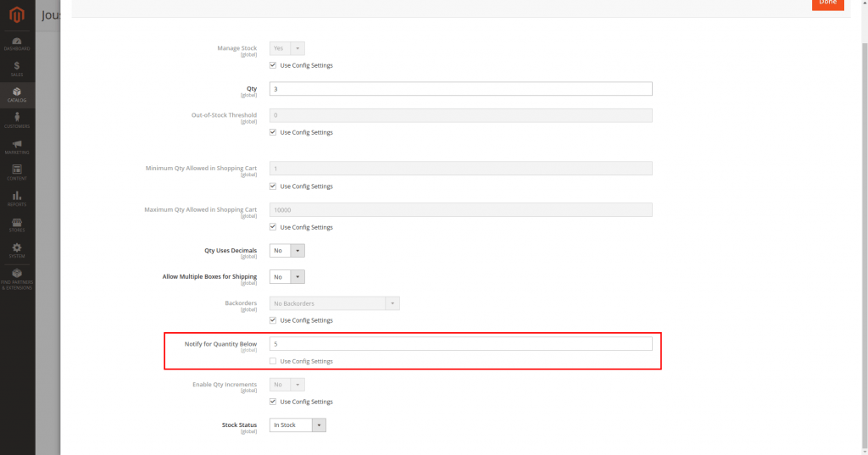
Task: Expand the Stock Status dropdown
Action: (298, 425)
